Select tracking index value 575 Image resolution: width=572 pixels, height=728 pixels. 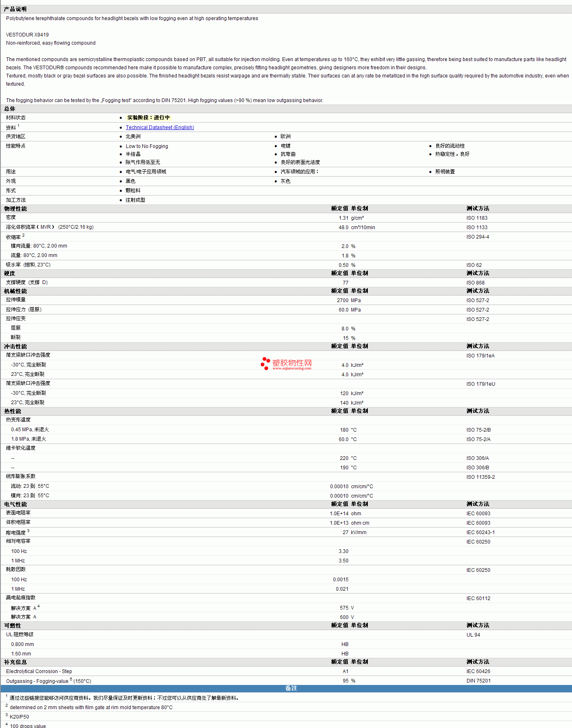[344, 608]
